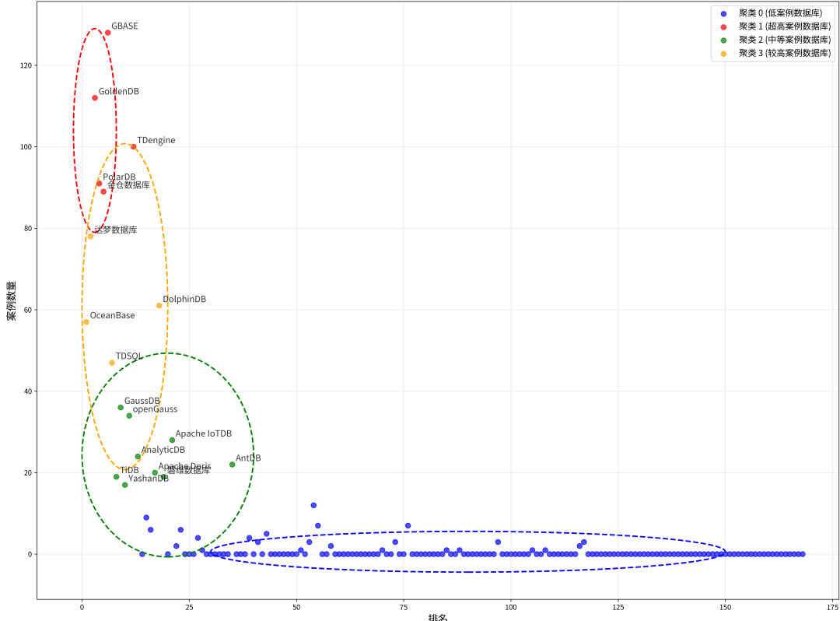Pick the green legend marker for 聚类 2
840x621 pixels.
[x=724, y=40]
